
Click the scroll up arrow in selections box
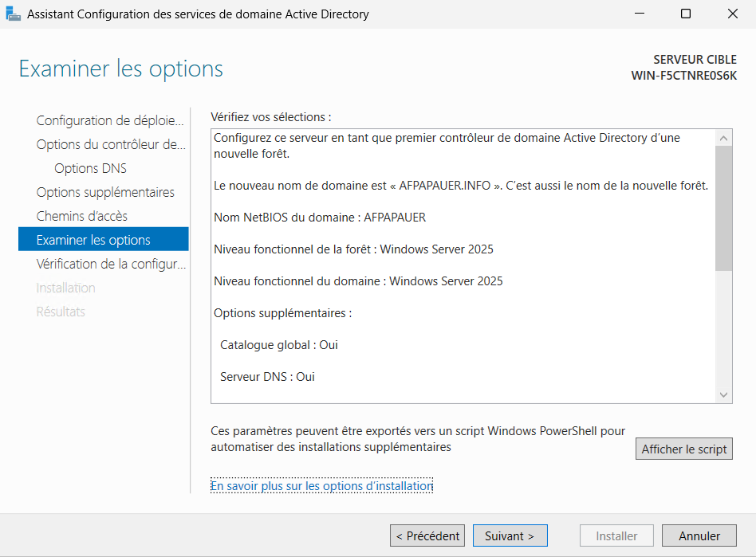coord(724,139)
